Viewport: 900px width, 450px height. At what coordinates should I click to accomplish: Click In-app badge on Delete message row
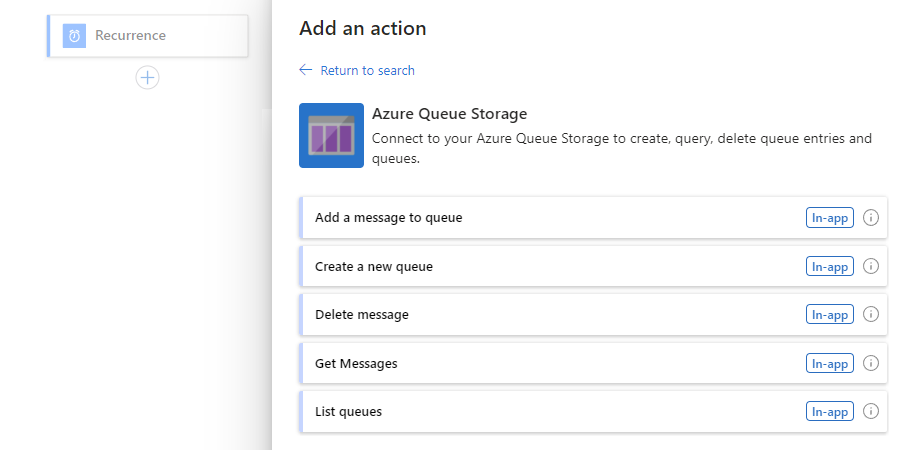coord(829,314)
